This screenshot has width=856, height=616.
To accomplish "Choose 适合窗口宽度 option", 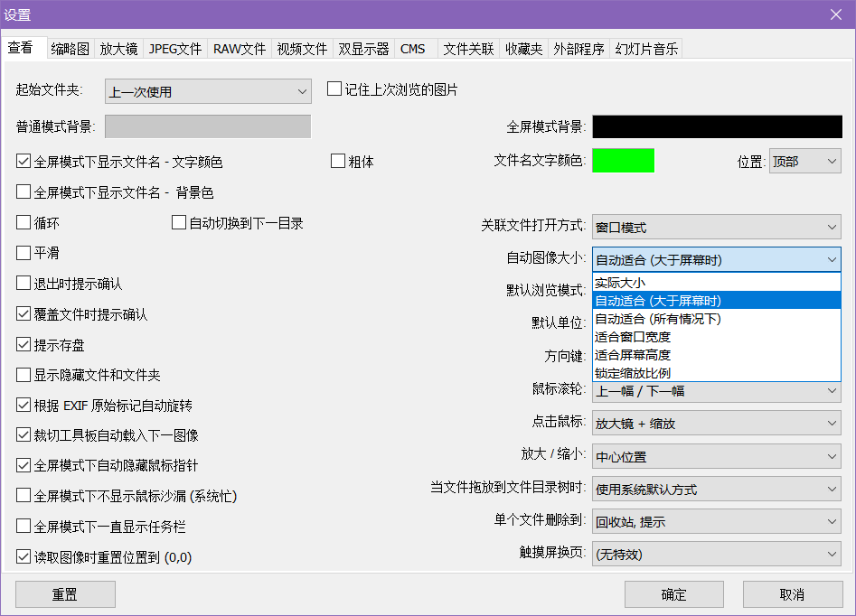I will click(716, 337).
